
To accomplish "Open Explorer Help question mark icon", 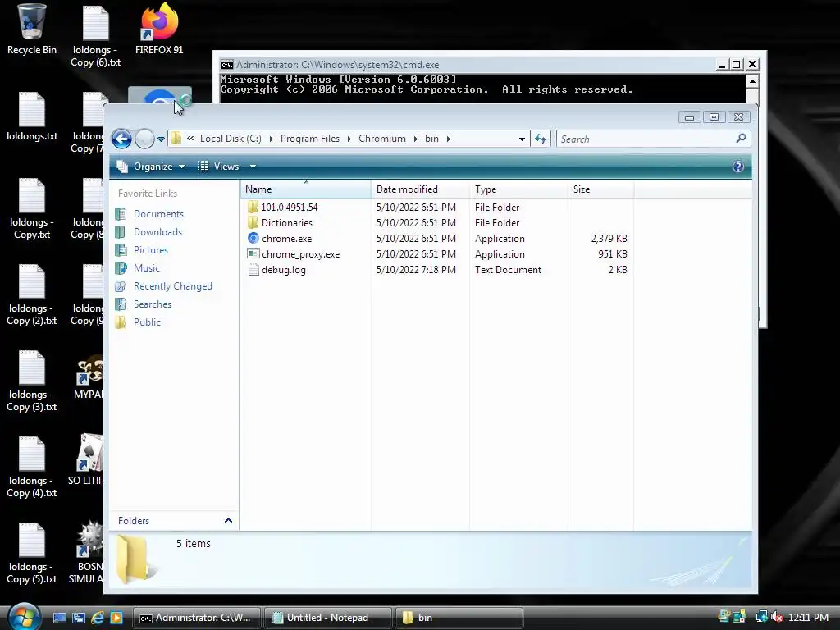I will pyautogui.click(x=737, y=167).
